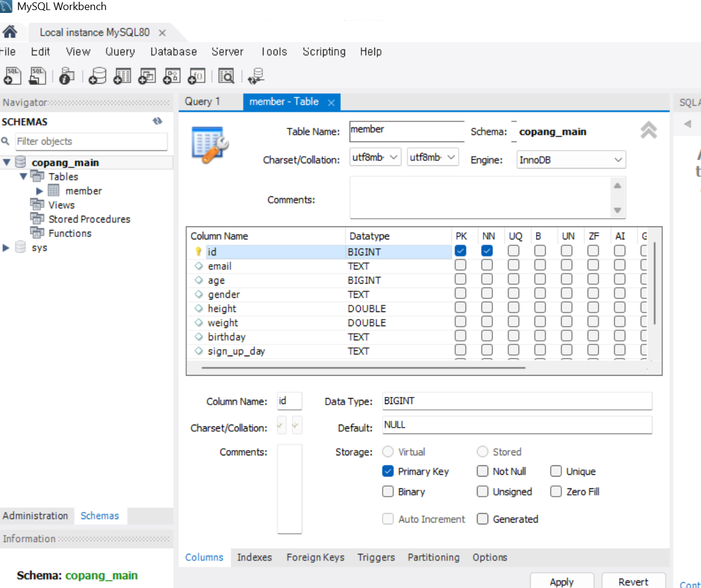The height and width of the screenshot is (588, 701).
Task: Switch to the Indexes tab
Action: click(x=254, y=557)
